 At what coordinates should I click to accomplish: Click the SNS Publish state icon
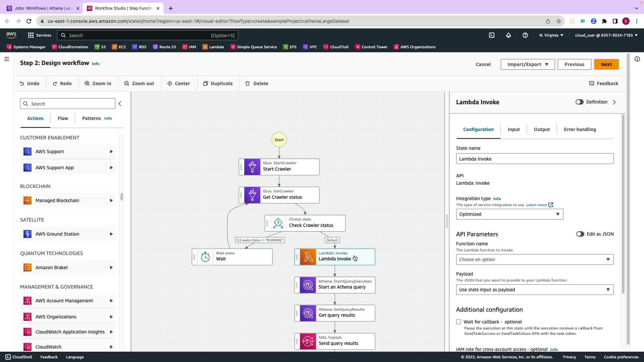click(x=308, y=341)
